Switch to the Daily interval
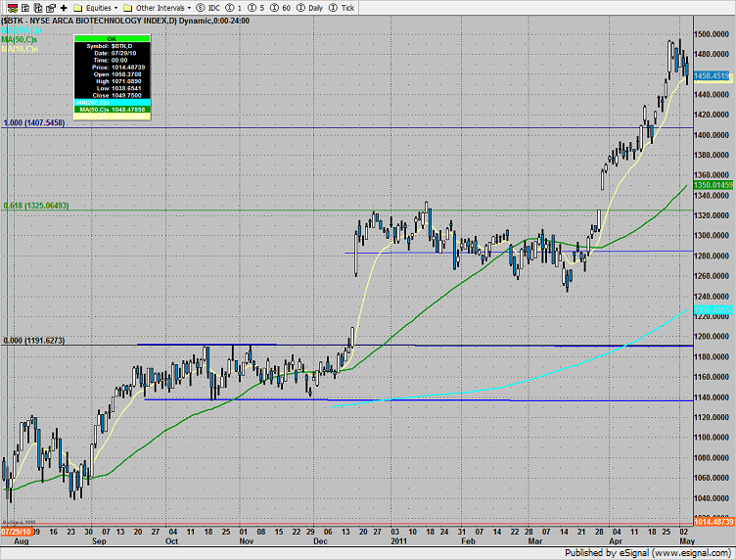Screen dimensions: 736x560 pyautogui.click(x=310, y=8)
